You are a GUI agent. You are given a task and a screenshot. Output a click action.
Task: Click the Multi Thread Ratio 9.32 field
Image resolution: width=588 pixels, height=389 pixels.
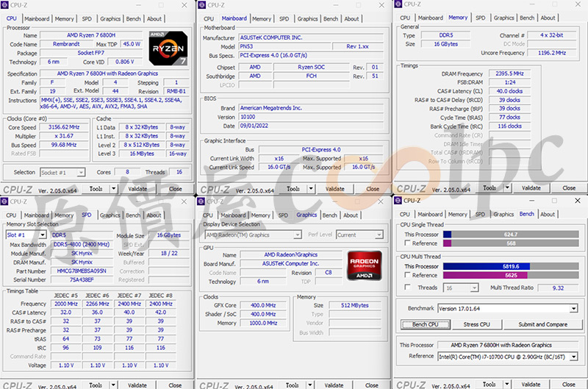tap(558, 288)
